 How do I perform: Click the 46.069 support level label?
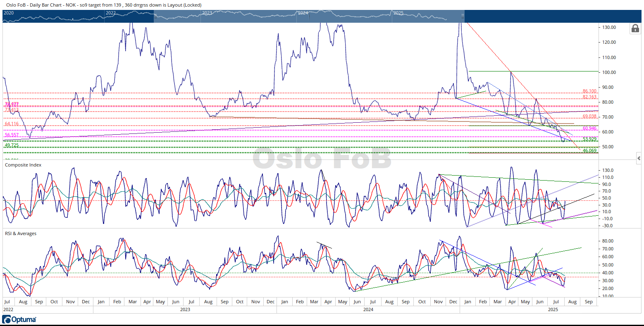589,150
